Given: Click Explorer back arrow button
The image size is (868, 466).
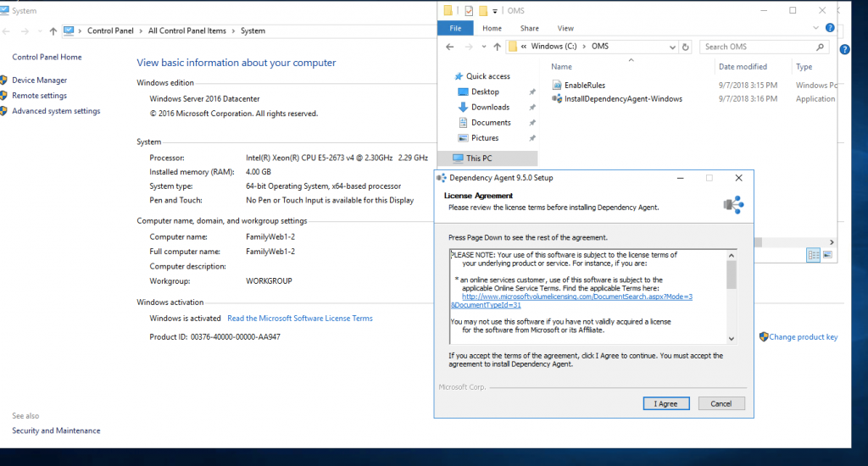Looking at the screenshot, I should (x=449, y=47).
